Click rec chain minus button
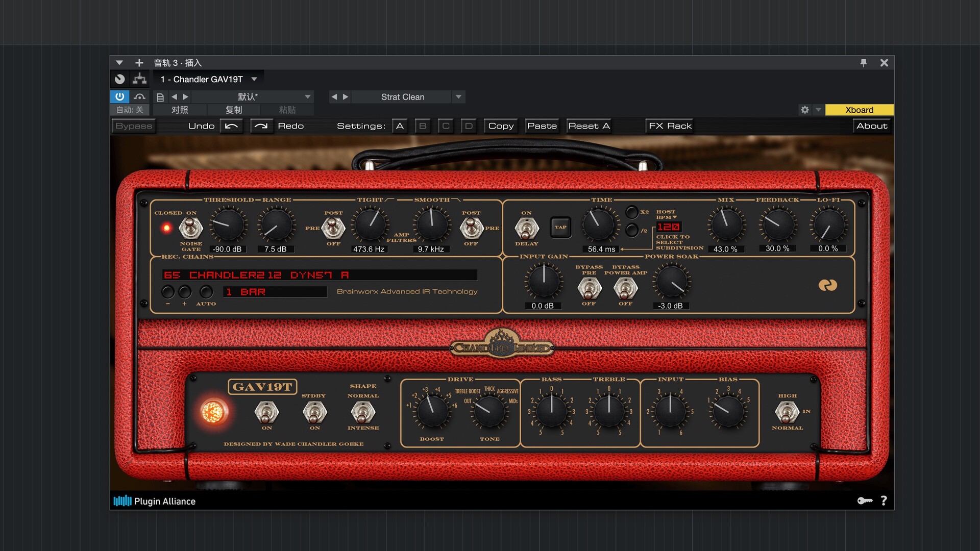Image resolution: width=980 pixels, height=551 pixels. [168, 292]
